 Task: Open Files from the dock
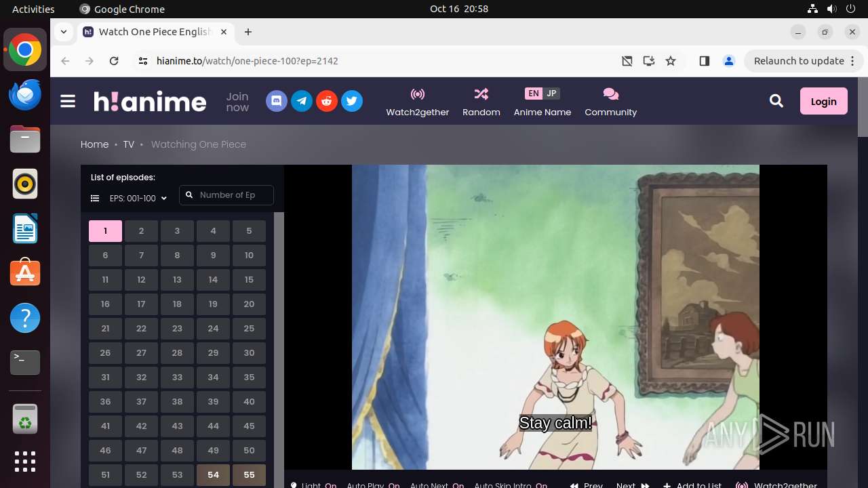(25, 139)
